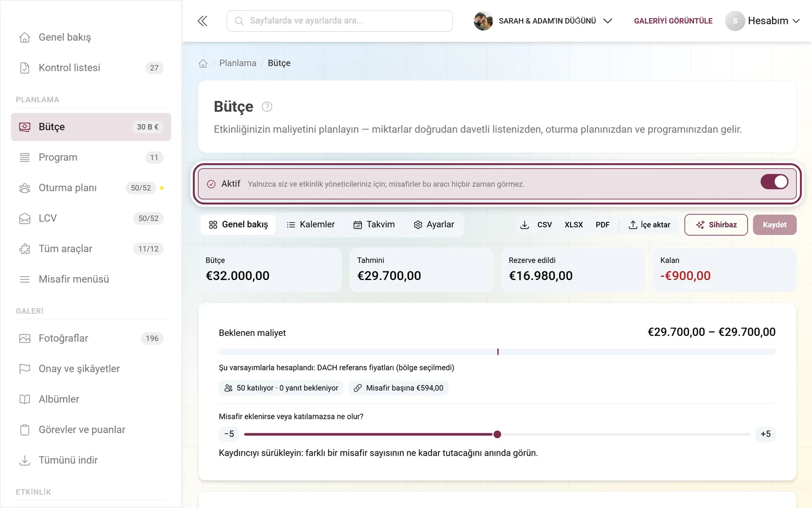Screen dimensions: 812x508
Task: Click the Misafir menüsü hamburger icon
Action: tap(25, 279)
